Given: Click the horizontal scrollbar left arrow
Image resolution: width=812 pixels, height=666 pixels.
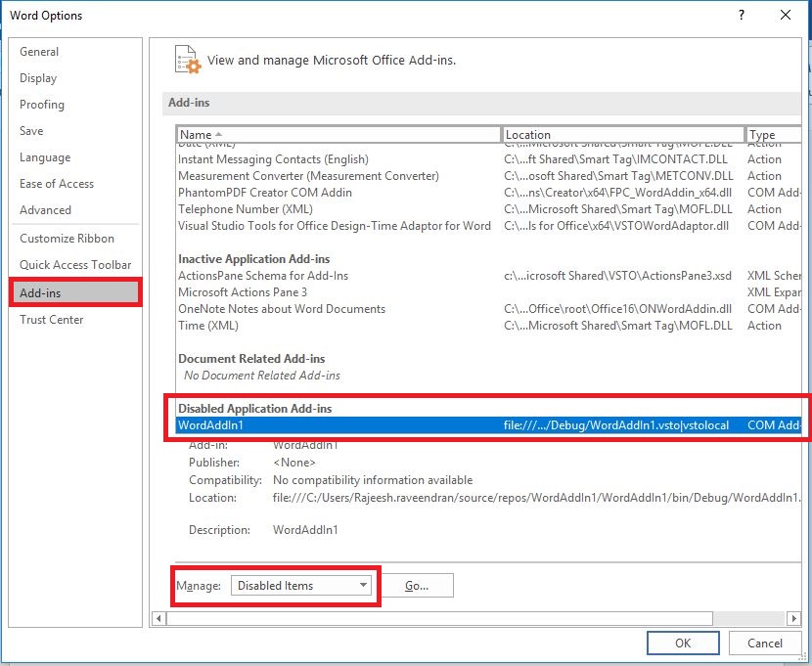Looking at the screenshot, I should (159, 618).
